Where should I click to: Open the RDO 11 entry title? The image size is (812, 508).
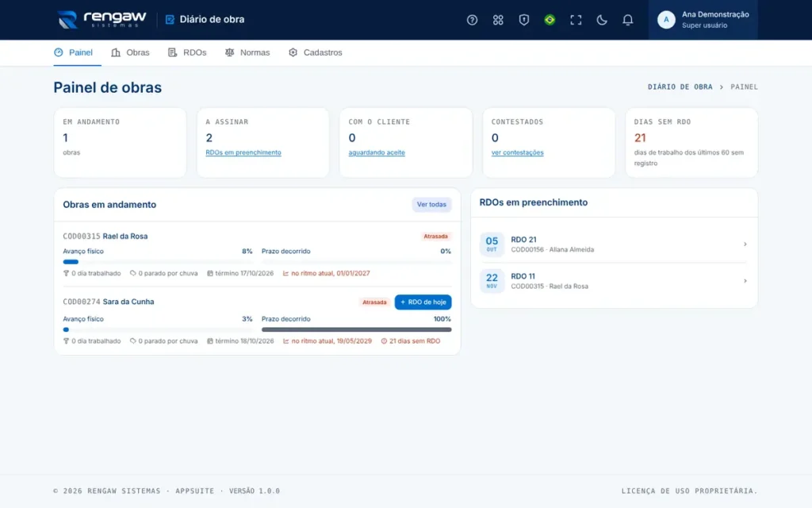click(x=523, y=276)
